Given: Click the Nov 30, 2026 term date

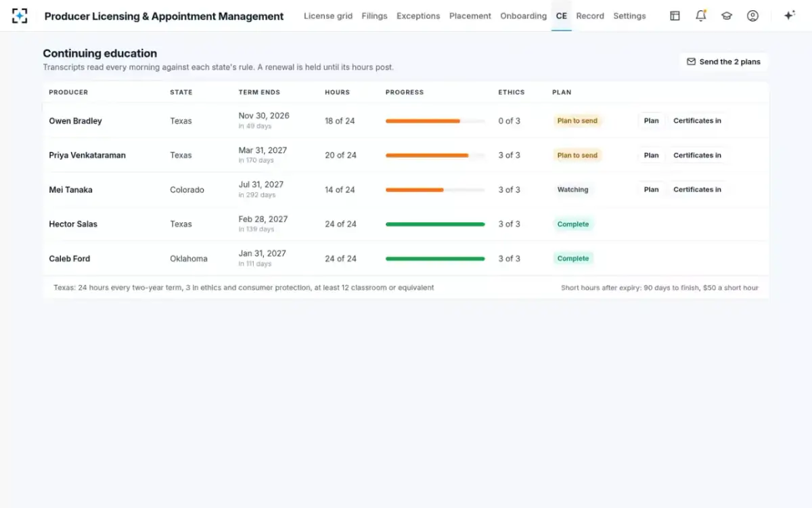Looking at the screenshot, I should pyautogui.click(x=264, y=116).
